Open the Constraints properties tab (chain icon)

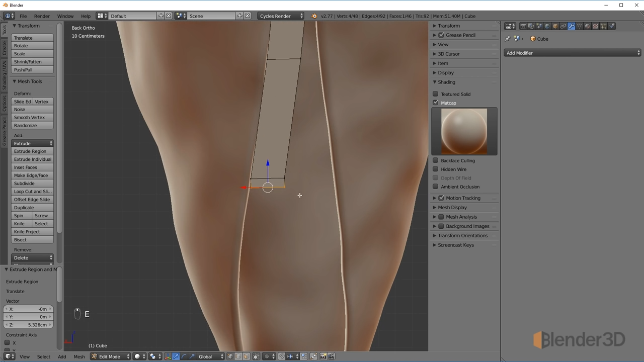point(563,26)
